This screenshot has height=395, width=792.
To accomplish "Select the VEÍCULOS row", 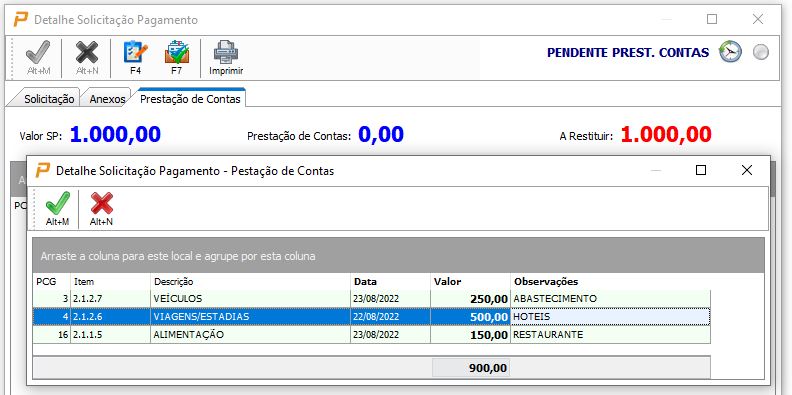I will tap(372, 299).
